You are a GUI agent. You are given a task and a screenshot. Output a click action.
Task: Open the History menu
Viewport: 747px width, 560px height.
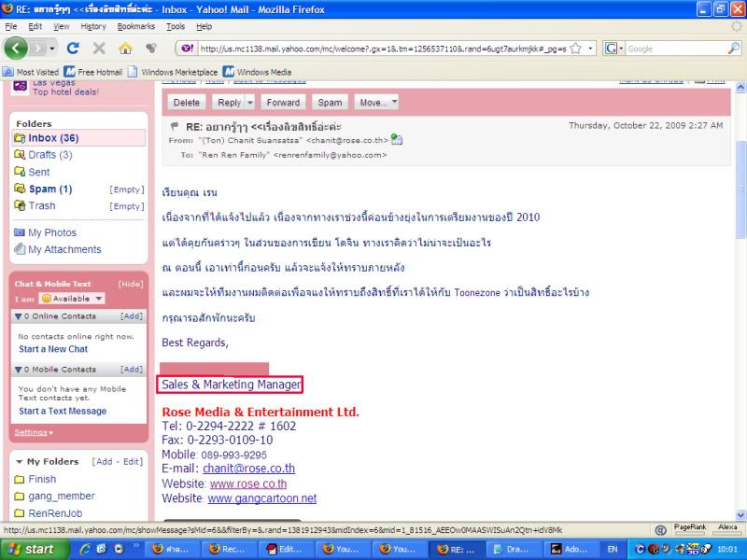(x=92, y=26)
